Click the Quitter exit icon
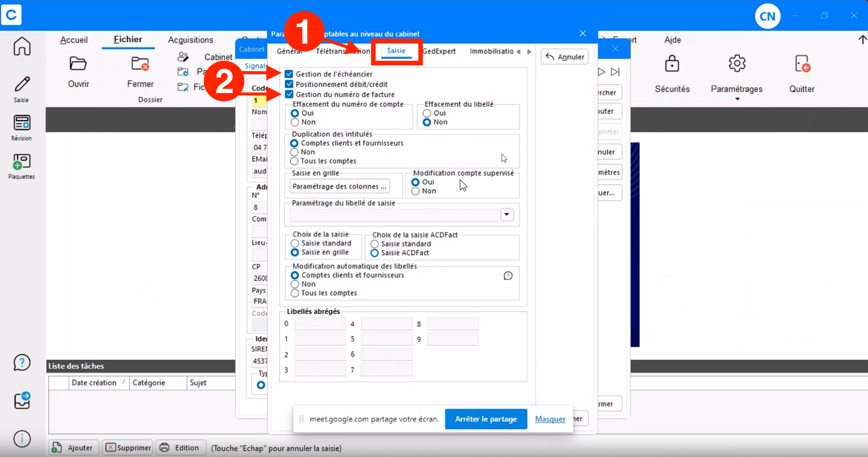This screenshot has height=457, width=868. pos(802,64)
